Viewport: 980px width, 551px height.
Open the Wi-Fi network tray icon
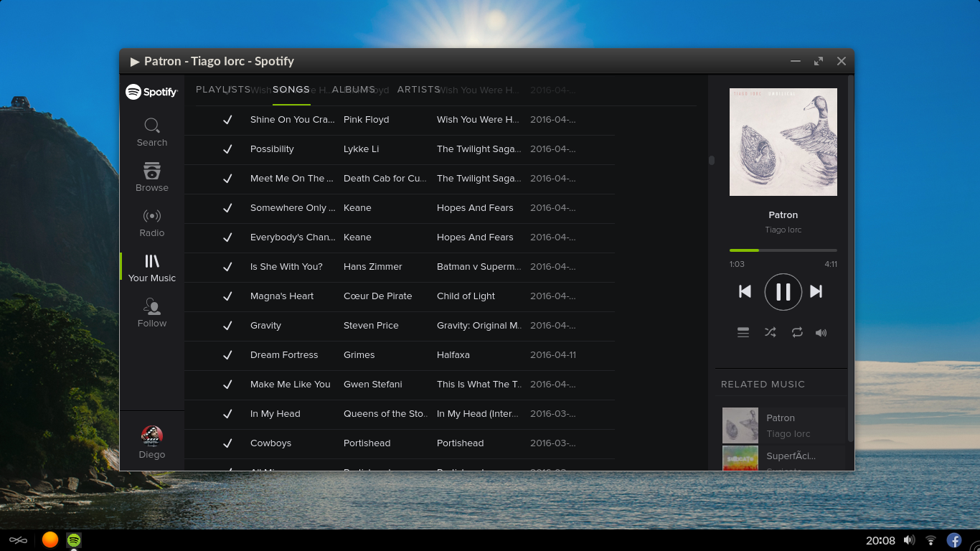[930, 540]
